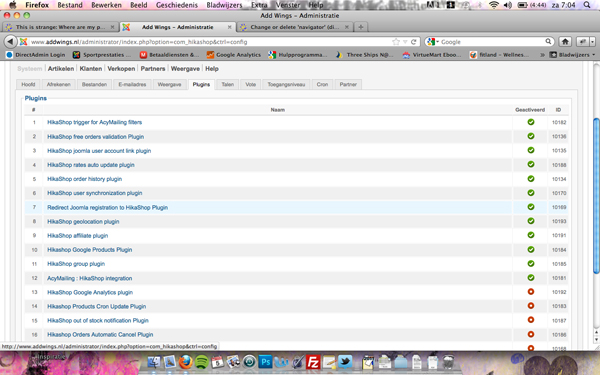Screen dimensions: 600x375
Task: Enable HikaShop out of stock notification Plugin
Action: coord(531,320)
